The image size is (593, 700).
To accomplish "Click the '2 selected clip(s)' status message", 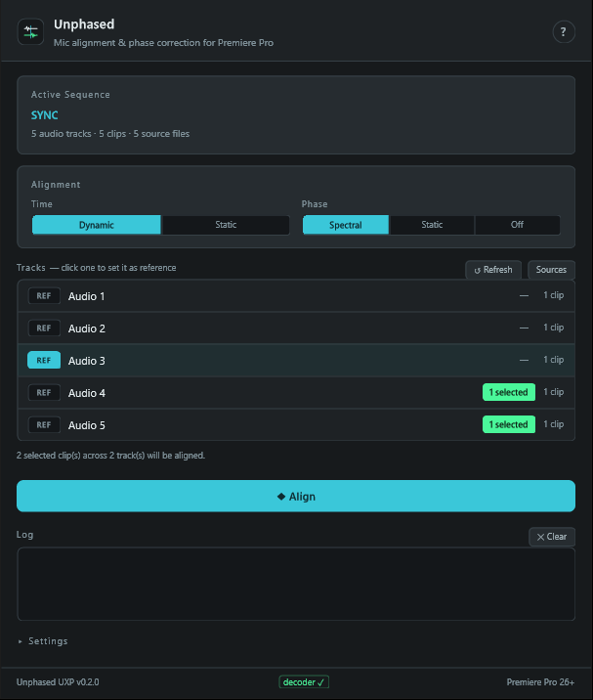I will 110,456.
